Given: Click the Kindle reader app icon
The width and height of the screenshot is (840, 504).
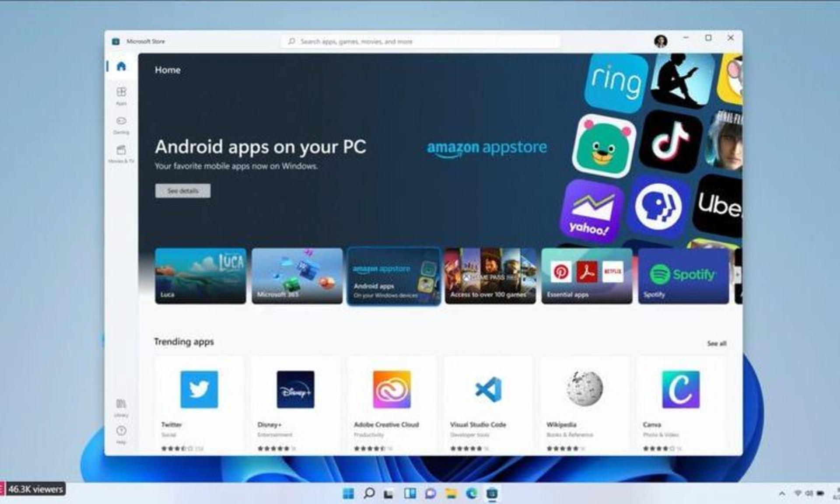Looking at the screenshot, I should [682, 81].
